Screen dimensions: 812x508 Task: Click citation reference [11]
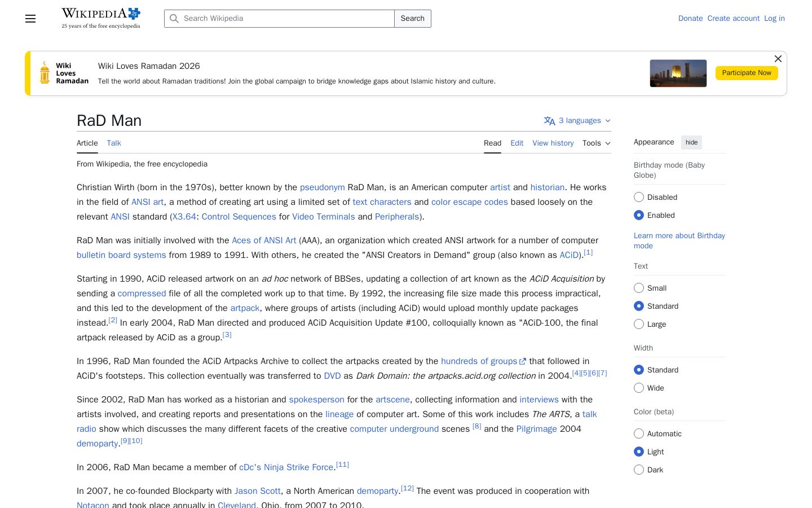click(343, 465)
